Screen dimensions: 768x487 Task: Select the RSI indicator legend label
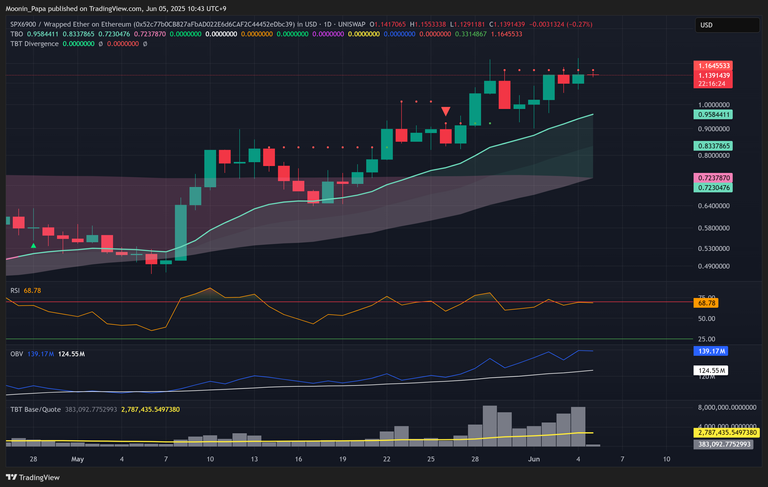(15, 290)
